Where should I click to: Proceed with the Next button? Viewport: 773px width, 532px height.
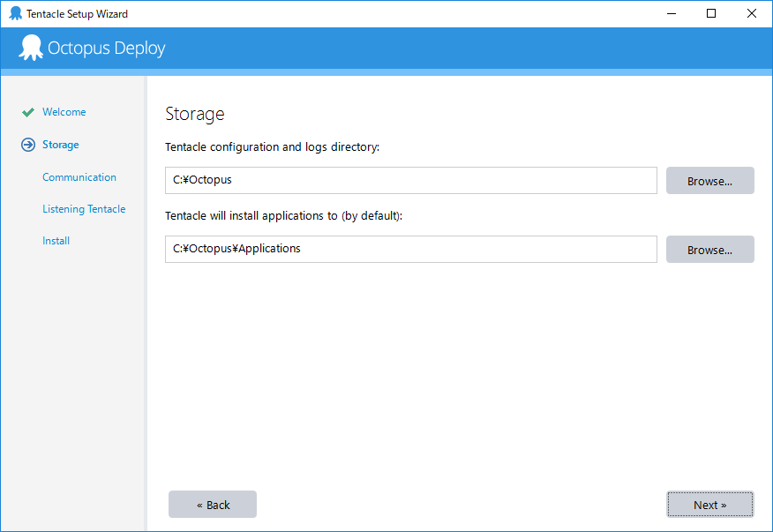pos(709,505)
